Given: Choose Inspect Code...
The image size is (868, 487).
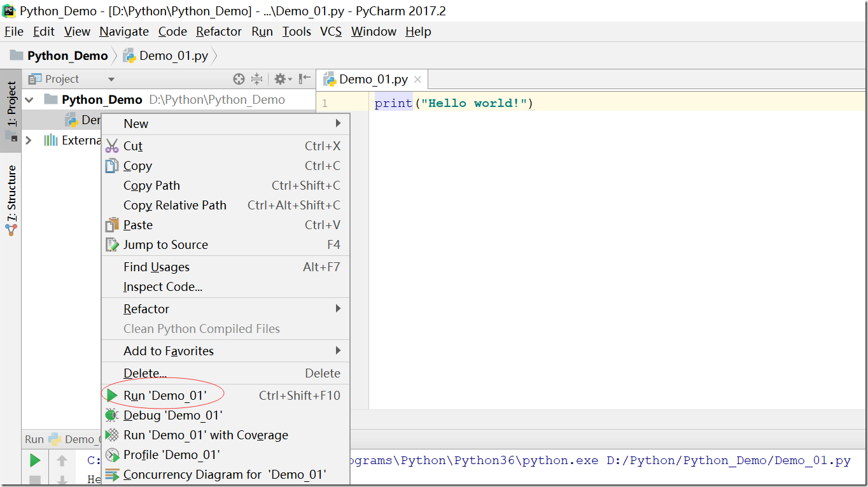Looking at the screenshot, I should point(226,286).
